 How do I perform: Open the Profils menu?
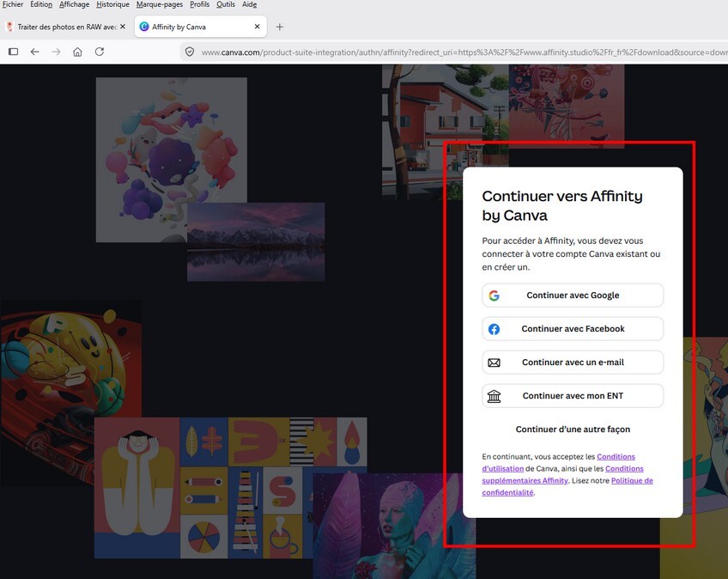tap(200, 4)
